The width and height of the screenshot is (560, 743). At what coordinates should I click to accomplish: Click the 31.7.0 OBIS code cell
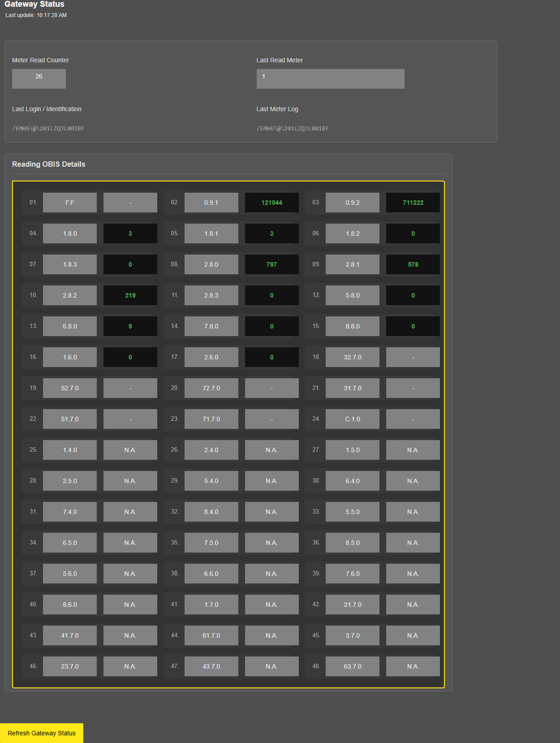point(353,388)
